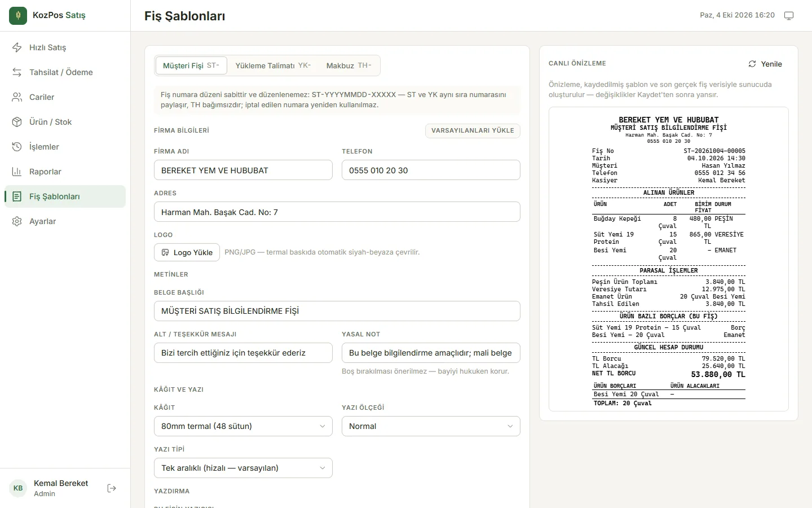Edit the Belge Başlığı field
812x508 pixels.
(337, 311)
